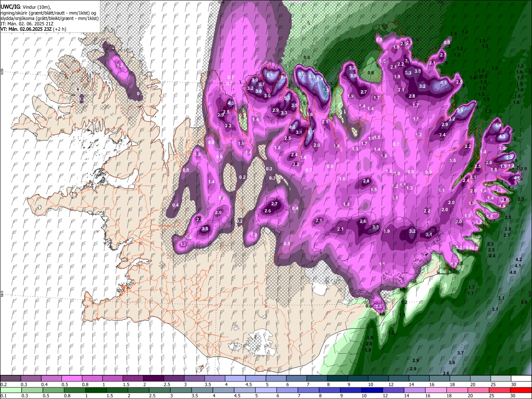Click the 5.1 precipitation value on the map
532x399 pixels.
click(x=270, y=75)
